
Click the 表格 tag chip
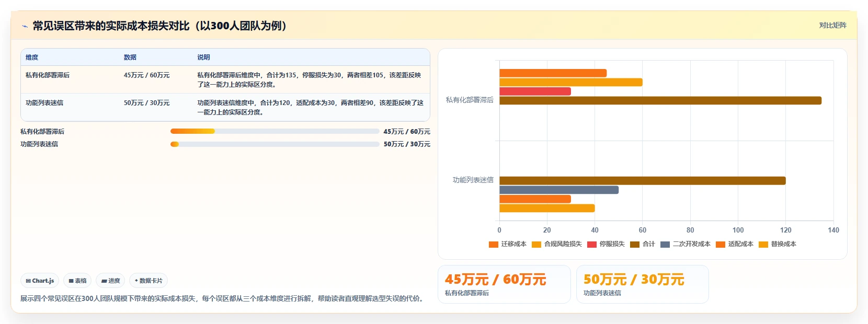(77, 281)
